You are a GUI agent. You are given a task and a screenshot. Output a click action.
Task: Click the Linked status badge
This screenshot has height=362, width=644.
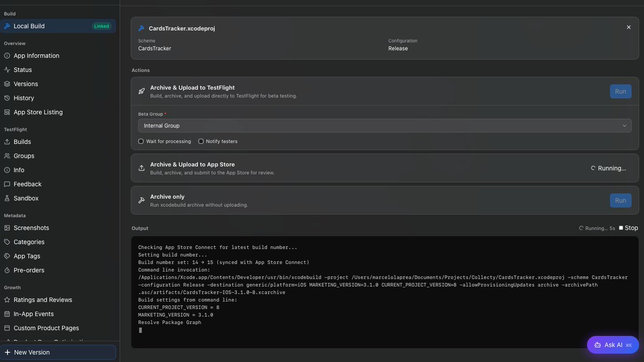click(101, 26)
